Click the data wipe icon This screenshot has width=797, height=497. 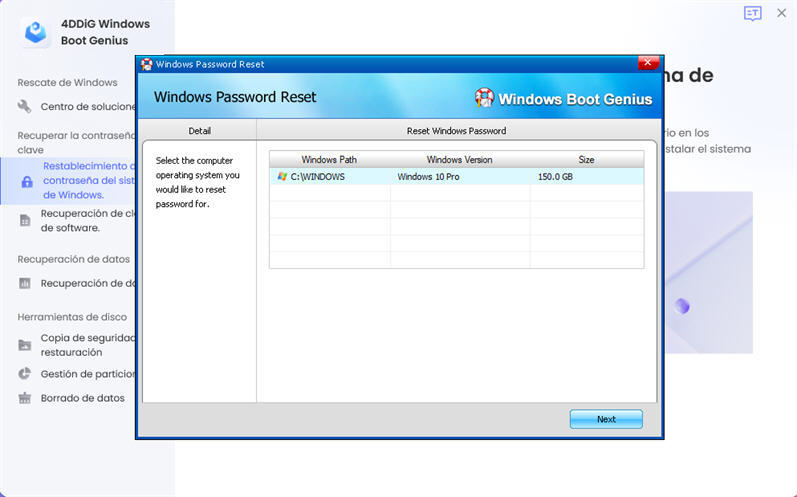pos(25,398)
